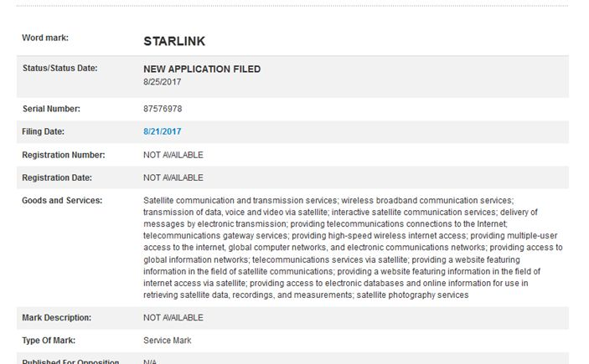
Task: Click the Published For Opposition label
Action: 70,361
